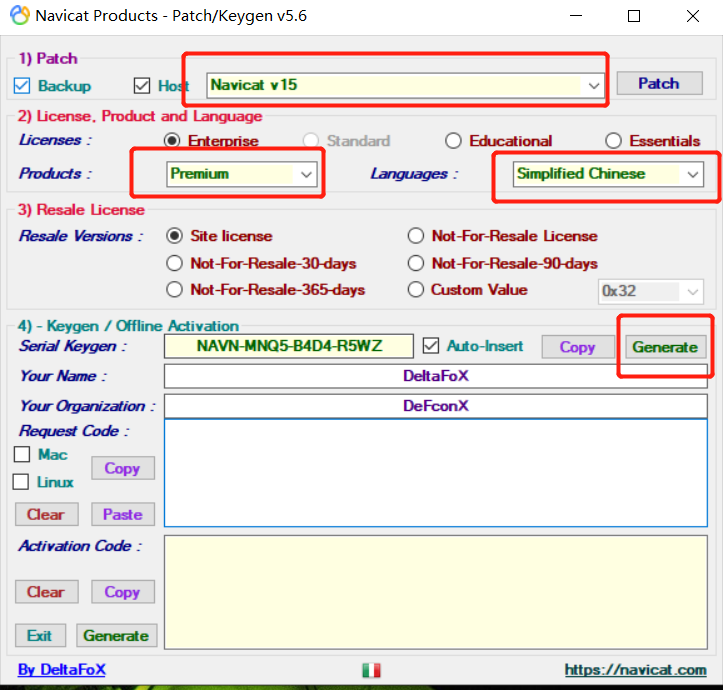This screenshot has height=690, width=723.
Task: Minimize the Patch/Keygen window
Action: coord(576,16)
